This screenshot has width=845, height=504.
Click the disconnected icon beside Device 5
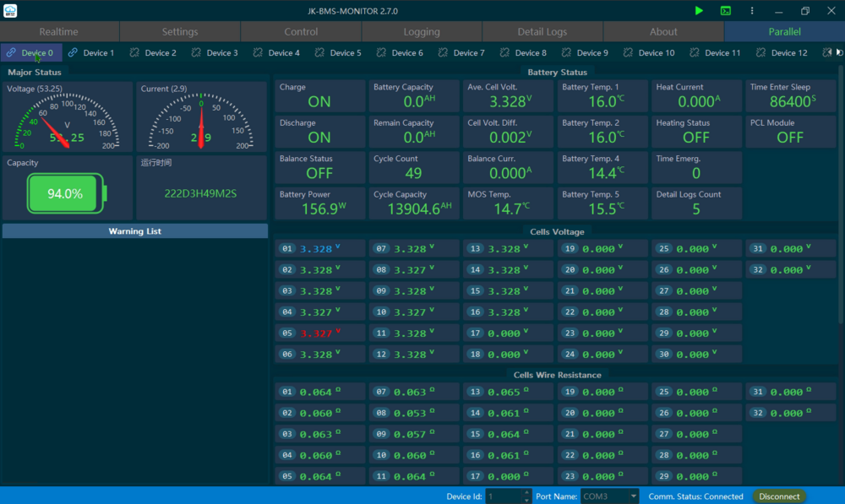[x=321, y=52]
